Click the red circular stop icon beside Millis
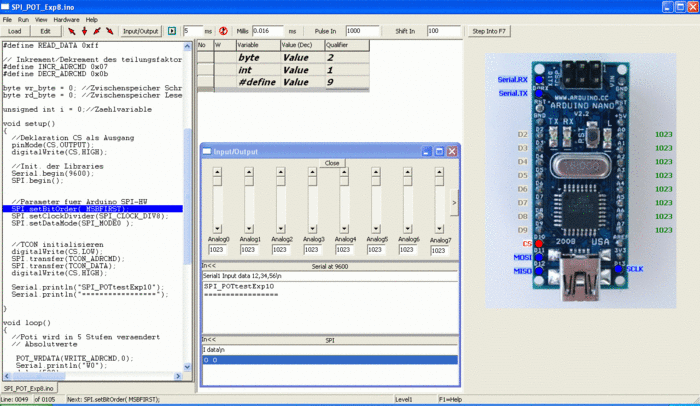This screenshot has height=406, width=700. pyautogui.click(x=223, y=31)
